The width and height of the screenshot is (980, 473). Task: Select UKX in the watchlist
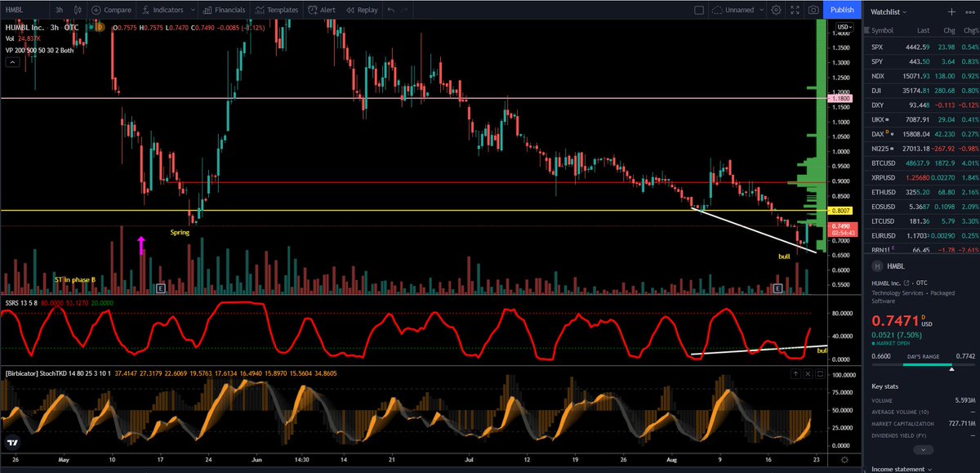921,120
